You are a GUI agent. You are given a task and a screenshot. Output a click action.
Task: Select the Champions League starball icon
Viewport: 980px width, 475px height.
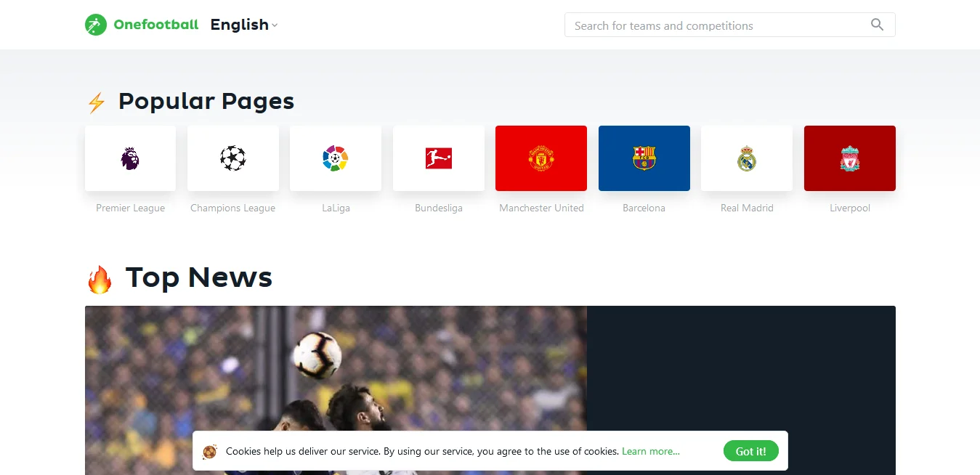(x=233, y=158)
